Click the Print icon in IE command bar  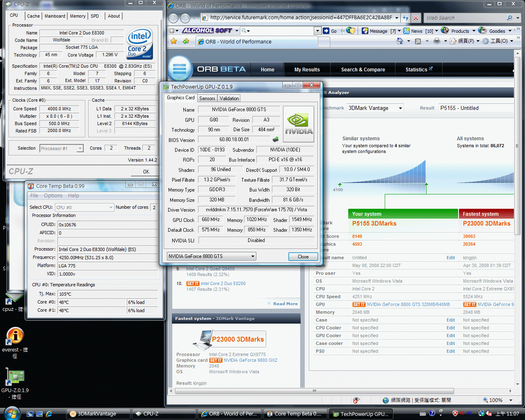coord(437,41)
